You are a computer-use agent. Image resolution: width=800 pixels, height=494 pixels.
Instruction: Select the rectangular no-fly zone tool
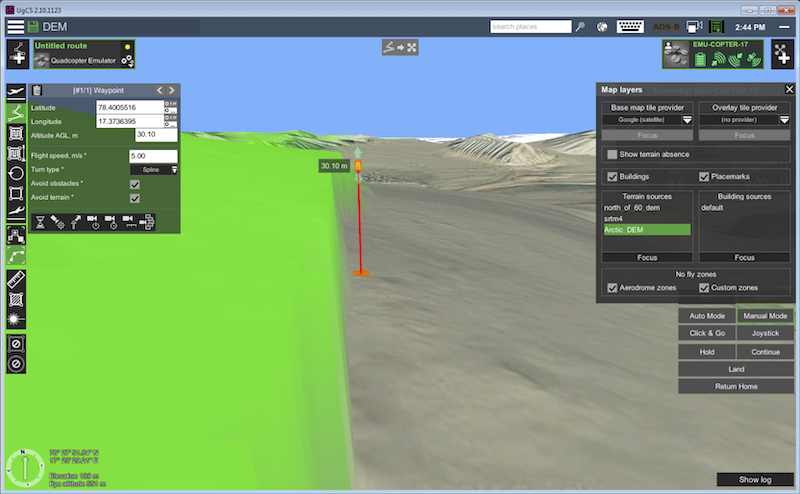pos(16,344)
